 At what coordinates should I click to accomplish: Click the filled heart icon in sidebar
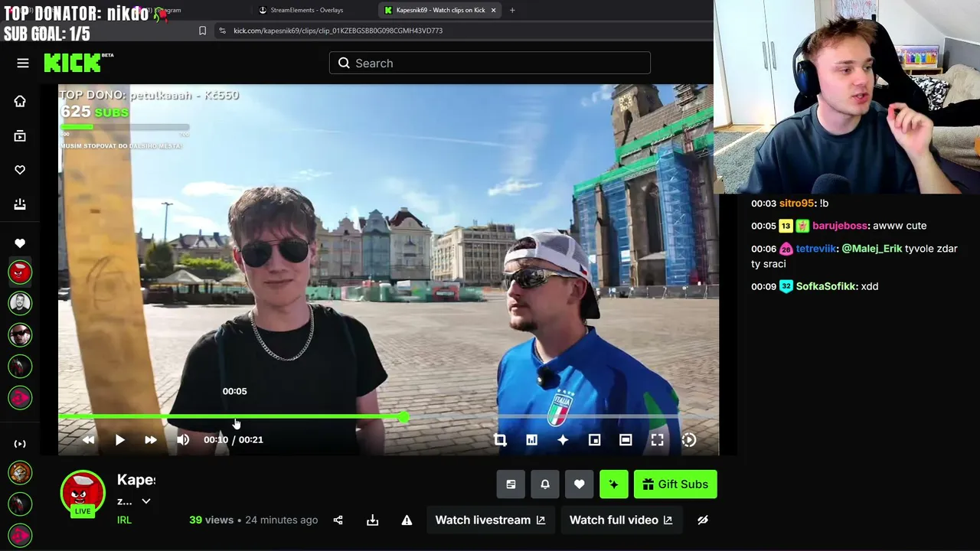coord(20,243)
